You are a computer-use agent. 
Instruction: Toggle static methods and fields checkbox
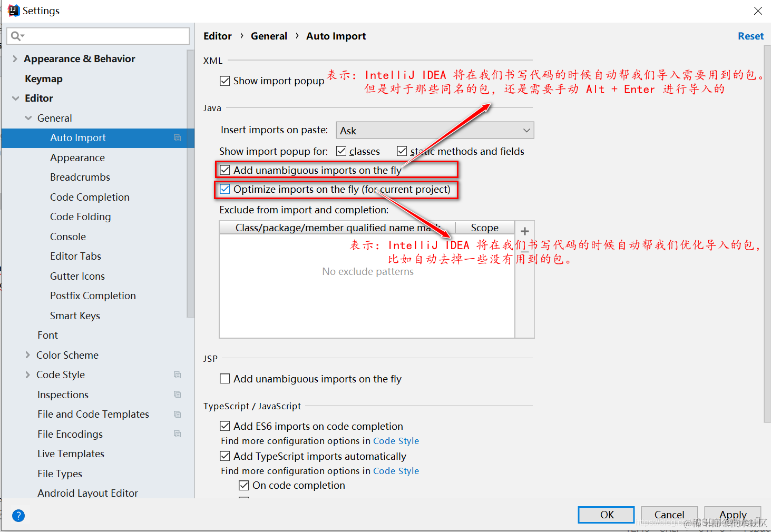click(x=402, y=151)
